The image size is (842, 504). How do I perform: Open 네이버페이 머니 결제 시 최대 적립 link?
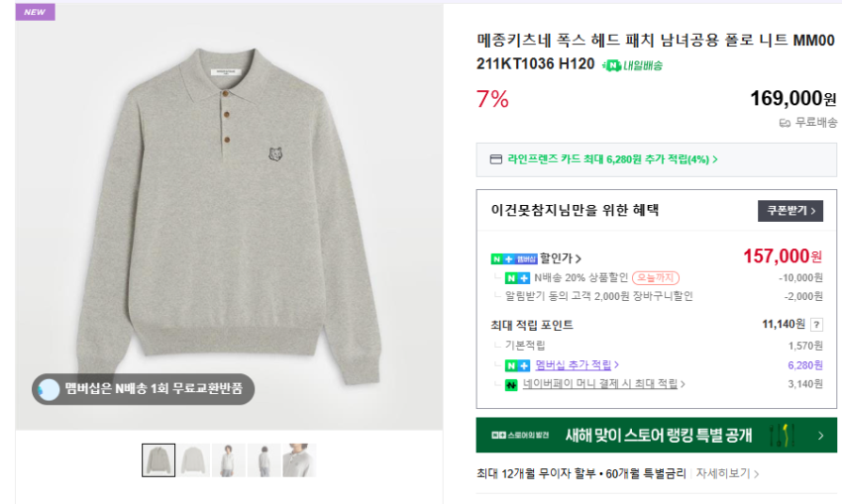click(606, 384)
